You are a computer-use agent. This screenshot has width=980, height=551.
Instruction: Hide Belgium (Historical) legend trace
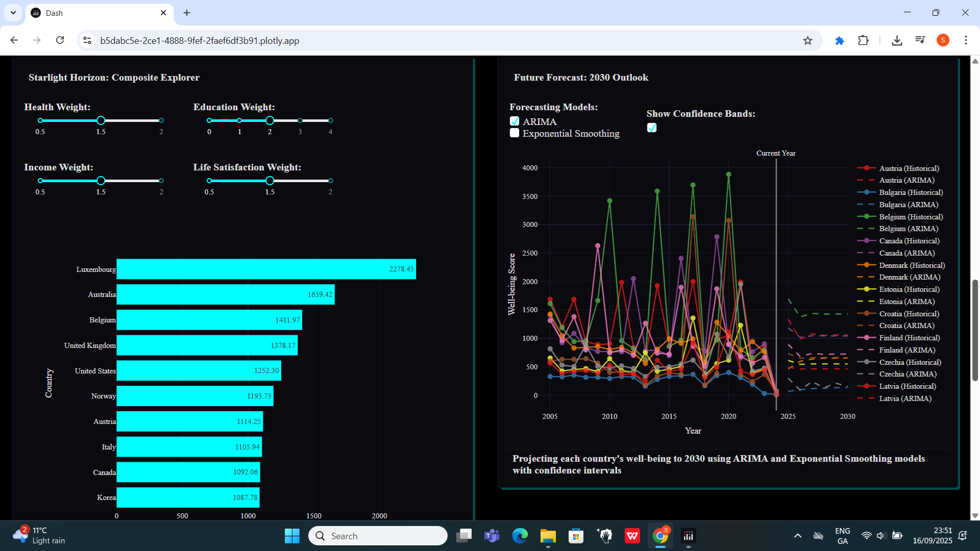click(x=911, y=217)
